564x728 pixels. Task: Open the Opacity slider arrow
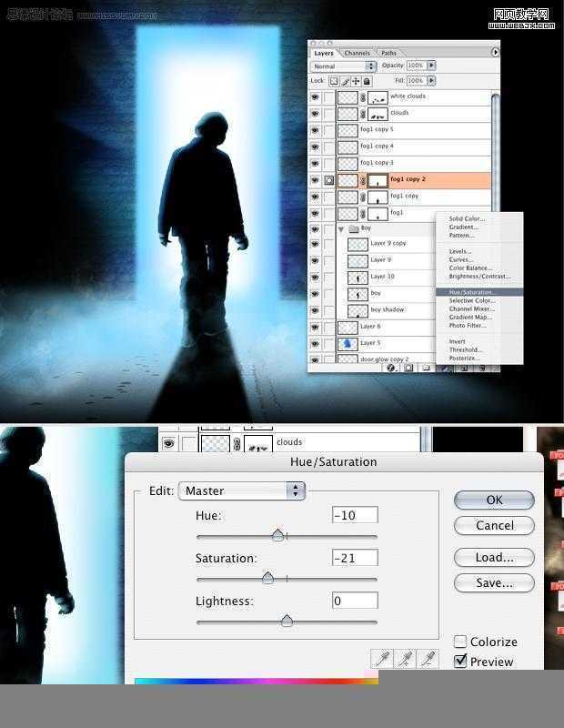pyautogui.click(x=432, y=66)
